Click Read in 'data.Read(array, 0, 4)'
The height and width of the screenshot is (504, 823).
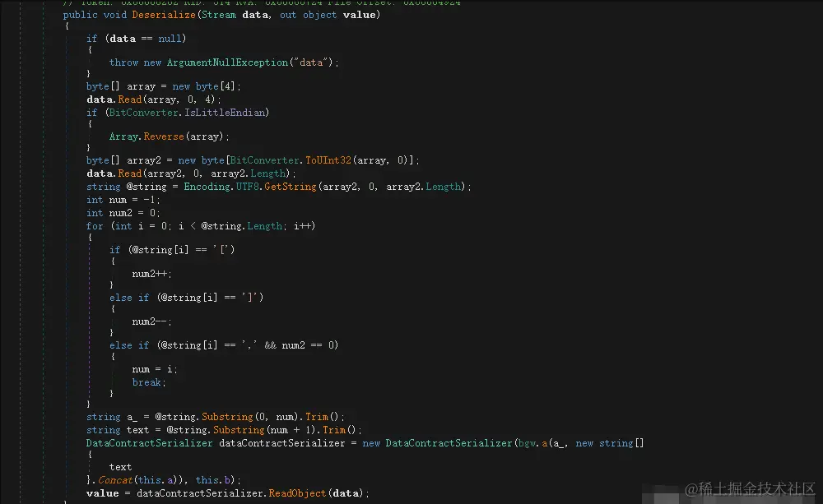coord(130,99)
